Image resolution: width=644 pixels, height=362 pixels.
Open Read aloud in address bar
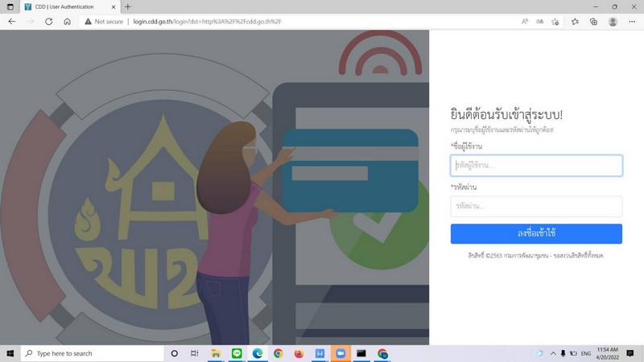point(525,22)
